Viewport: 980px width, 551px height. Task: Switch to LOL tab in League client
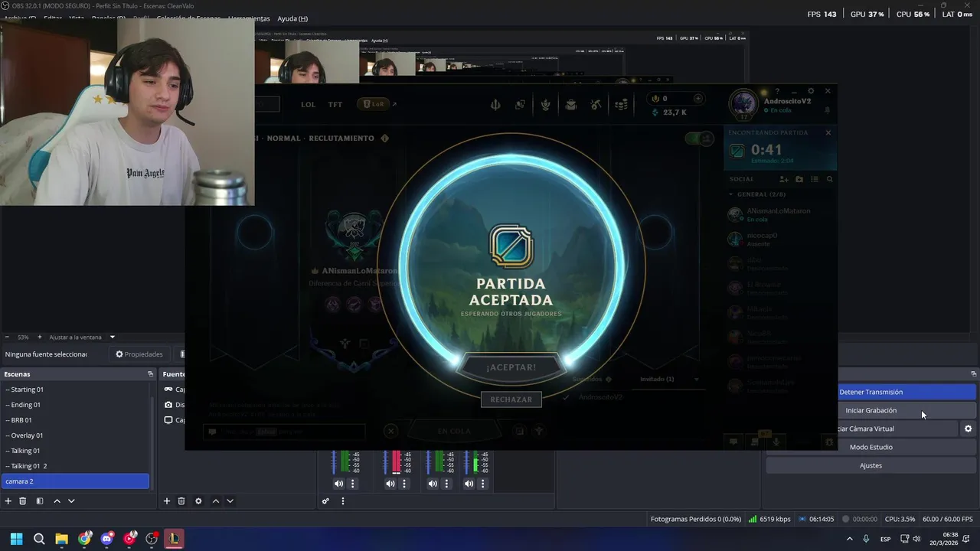(x=308, y=105)
